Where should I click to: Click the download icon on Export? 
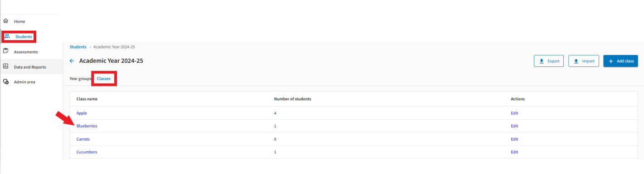[542, 61]
